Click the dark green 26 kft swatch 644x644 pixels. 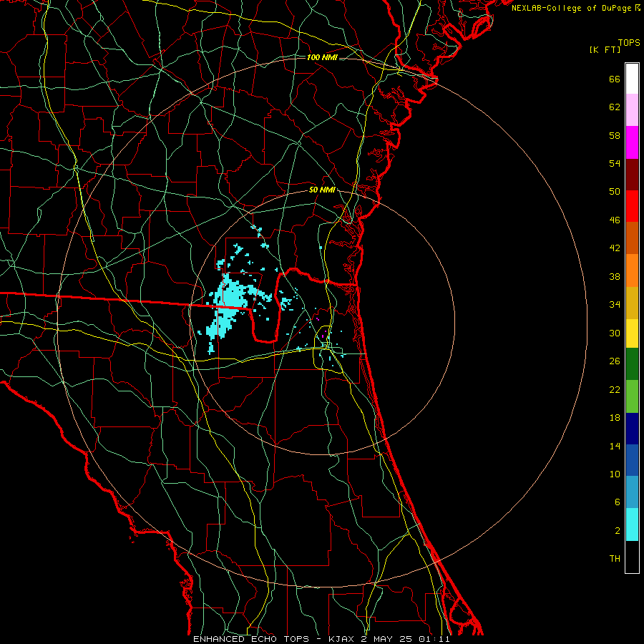[632, 364]
